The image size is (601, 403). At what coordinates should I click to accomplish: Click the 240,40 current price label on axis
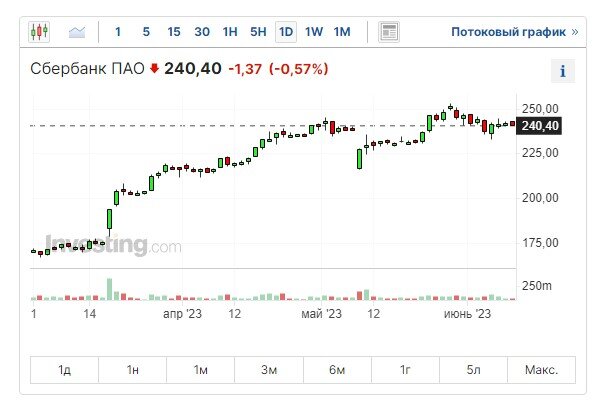[539, 126]
